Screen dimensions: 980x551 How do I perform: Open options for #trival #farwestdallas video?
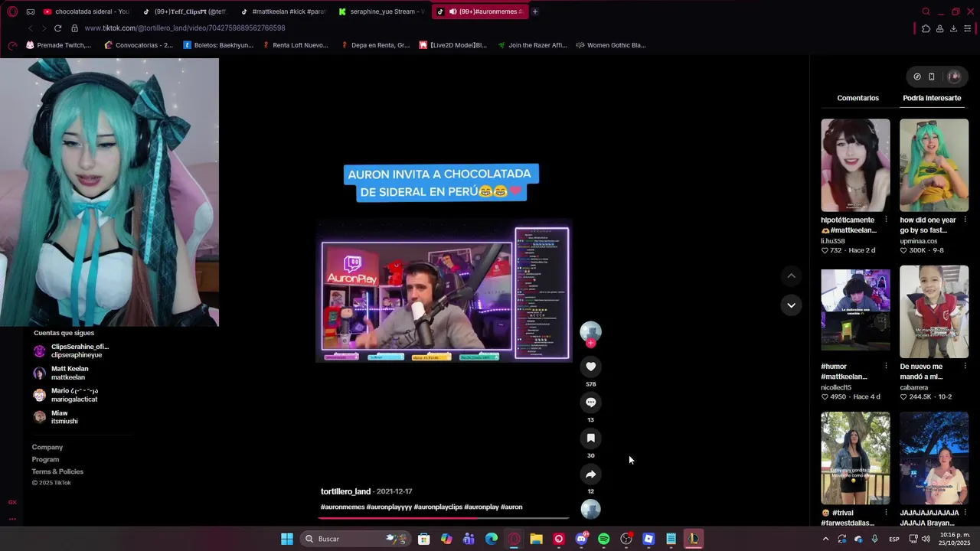tap(886, 513)
